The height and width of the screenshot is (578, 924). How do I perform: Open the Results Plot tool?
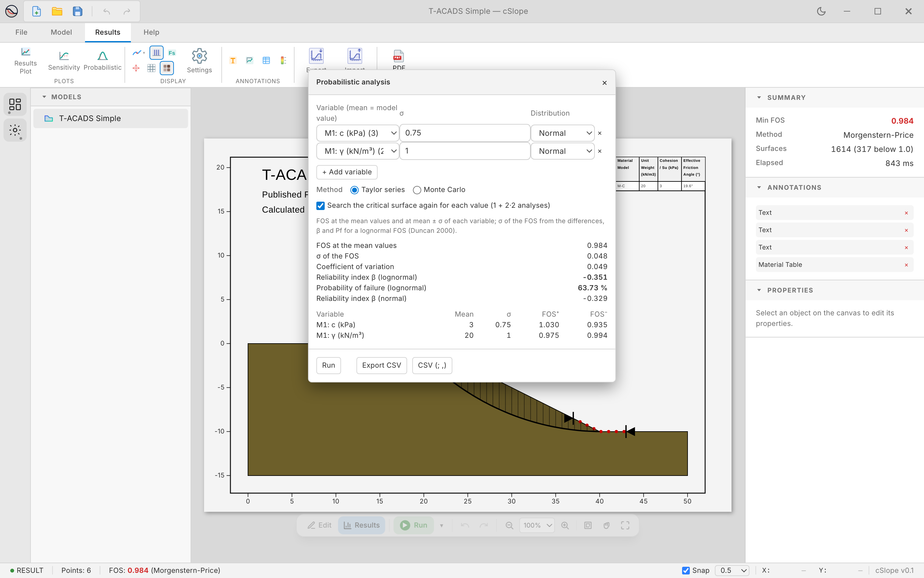tap(26, 60)
